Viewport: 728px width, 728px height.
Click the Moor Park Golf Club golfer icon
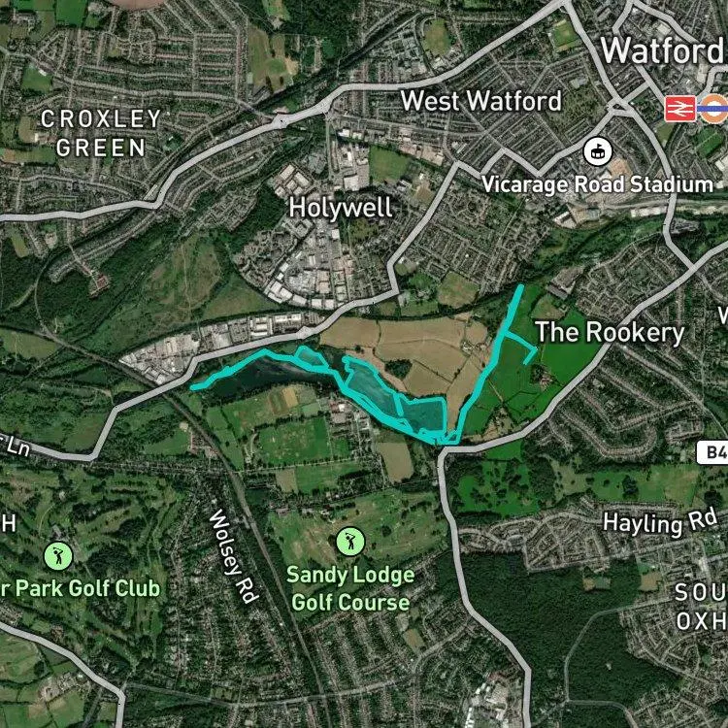[x=58, y=557]
